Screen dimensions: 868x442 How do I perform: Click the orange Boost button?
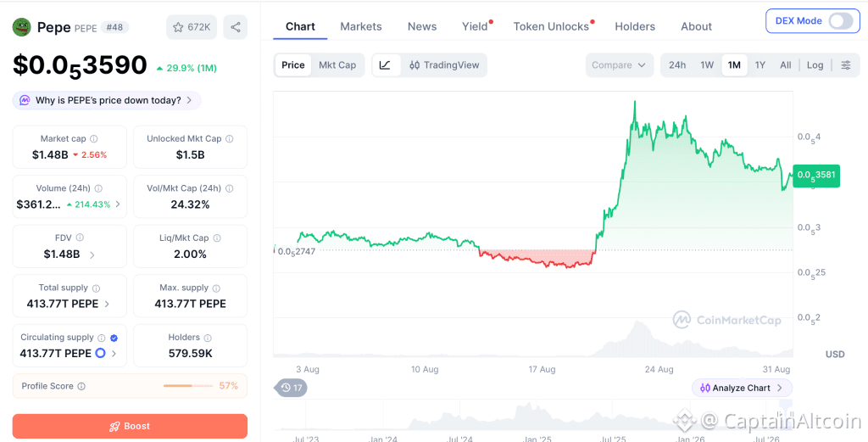click(130, 426)
